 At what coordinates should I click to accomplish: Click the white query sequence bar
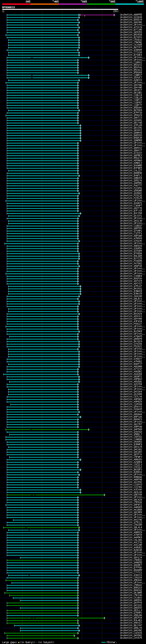[60, 9]
